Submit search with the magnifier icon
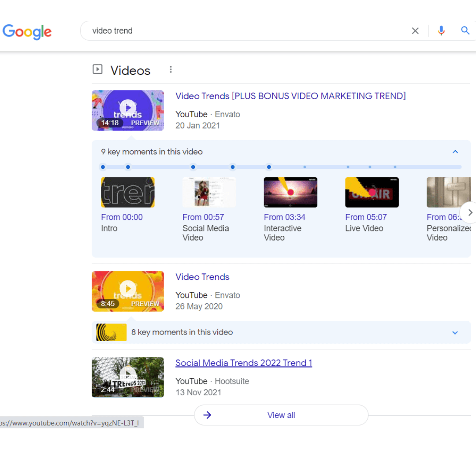 pos(465,30)
